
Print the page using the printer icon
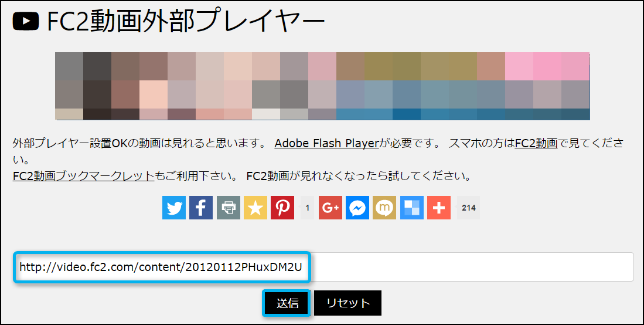click(x=228, y=208)
